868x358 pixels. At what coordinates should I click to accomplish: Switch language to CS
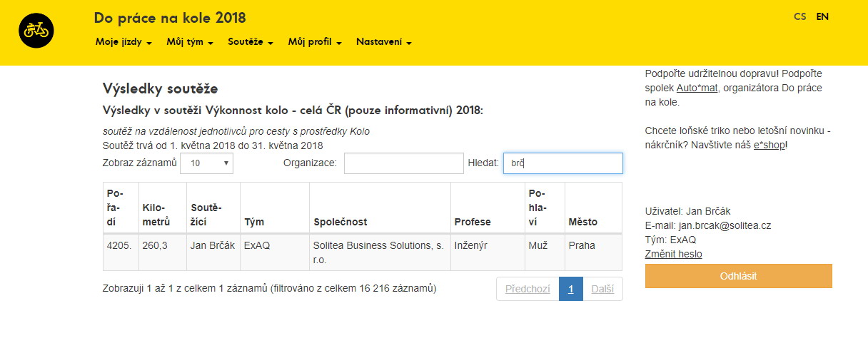(x=800, y=16)
